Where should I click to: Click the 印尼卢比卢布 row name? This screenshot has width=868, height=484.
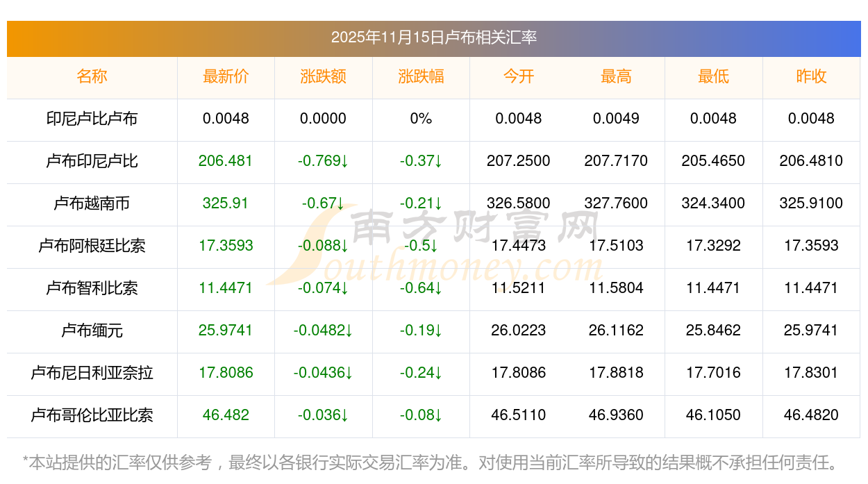click(x=92, y=119)
